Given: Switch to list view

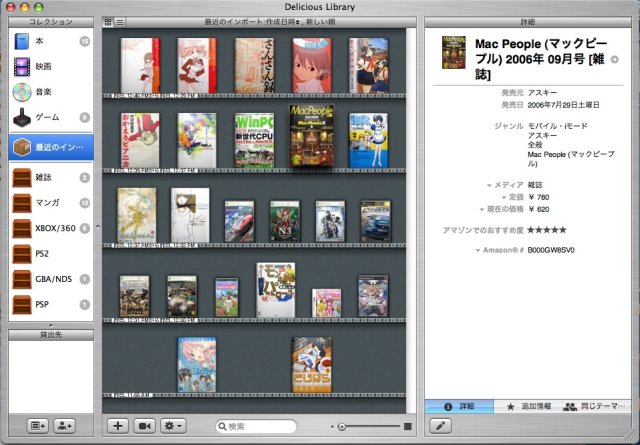Looking at the screenshot, I should point(120,22).
